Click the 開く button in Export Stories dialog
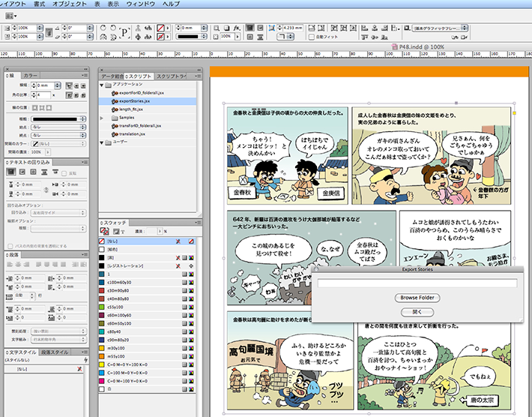532x417 pixels. (417, 312)
